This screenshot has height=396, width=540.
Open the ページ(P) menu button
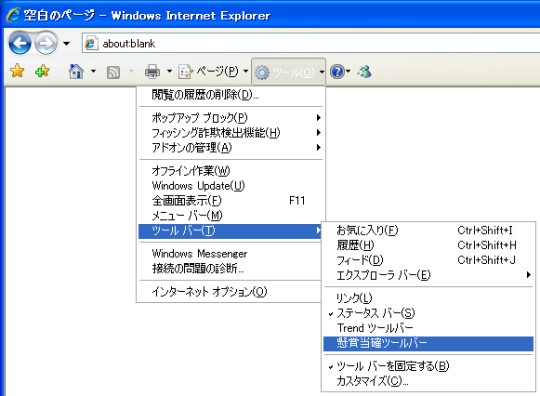point(213,72)
